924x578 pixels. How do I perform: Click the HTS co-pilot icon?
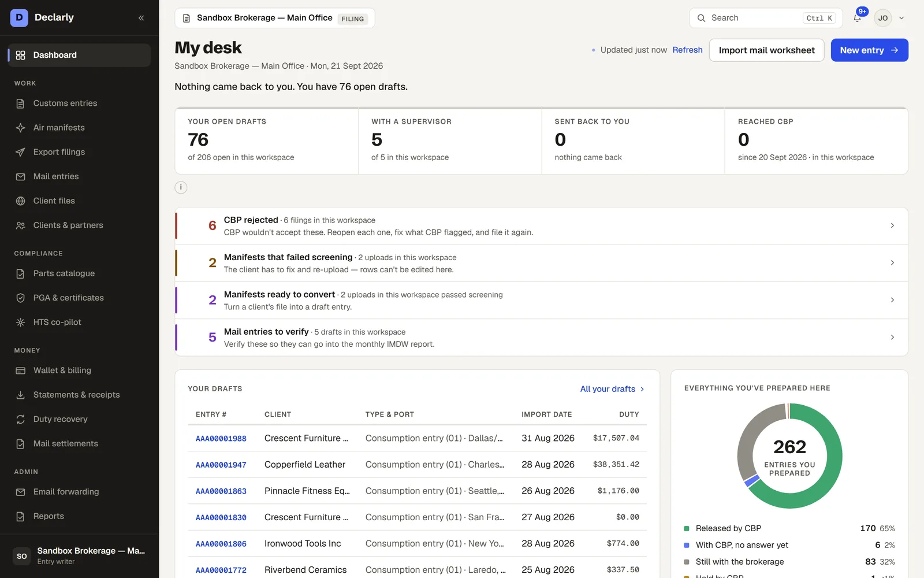tap(20, 322)
